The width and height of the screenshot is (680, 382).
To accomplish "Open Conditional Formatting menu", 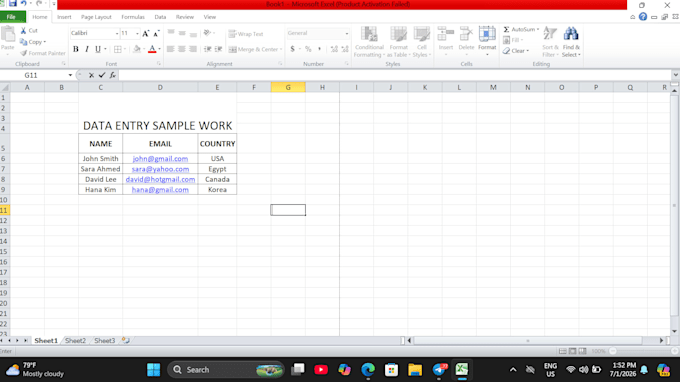I will [x=369, y=42].
